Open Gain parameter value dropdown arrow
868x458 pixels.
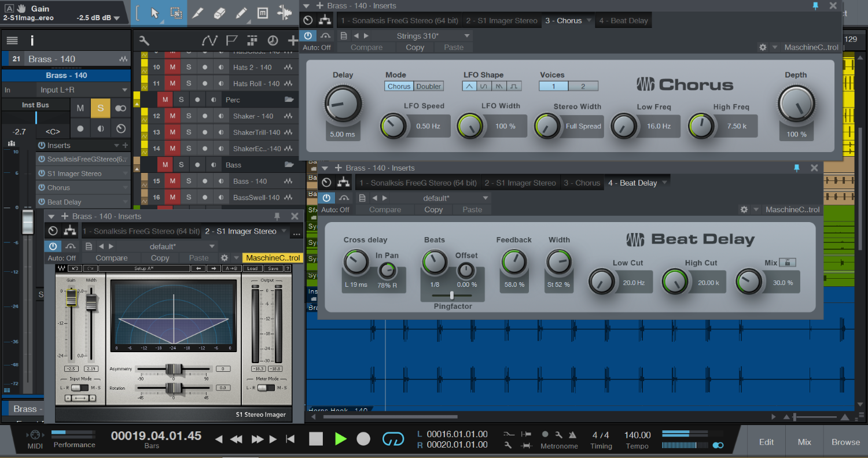pyautogui.click(x=117, y=18)
